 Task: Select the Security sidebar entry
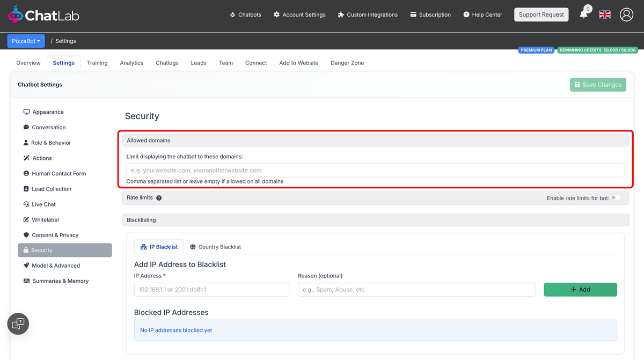click(64, 250)
